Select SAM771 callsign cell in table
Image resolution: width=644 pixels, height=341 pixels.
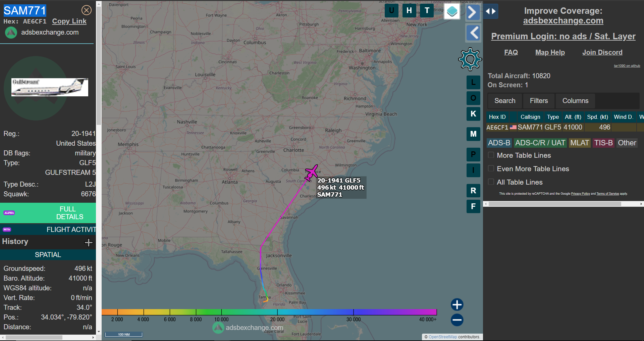tap(530, 128)
